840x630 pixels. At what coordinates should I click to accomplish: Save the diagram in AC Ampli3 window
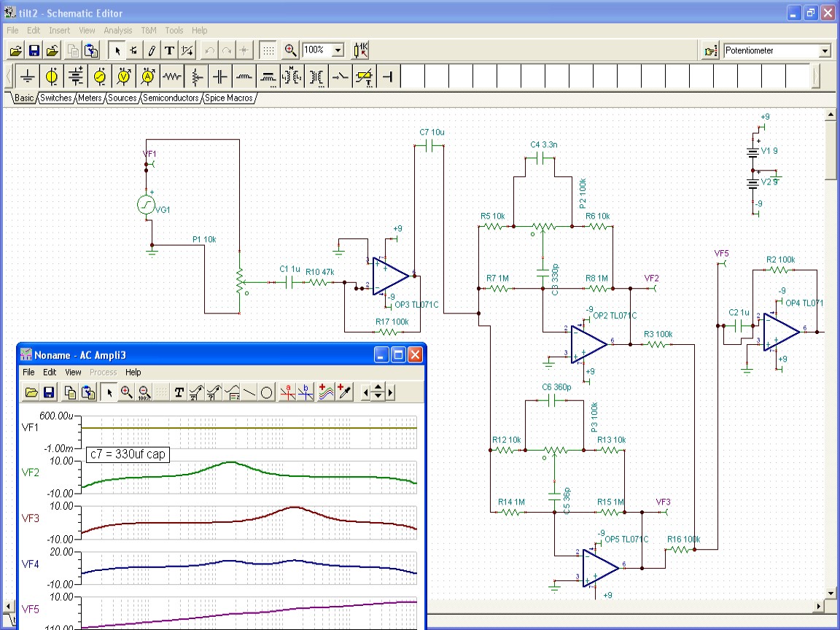tap(49, 393)
